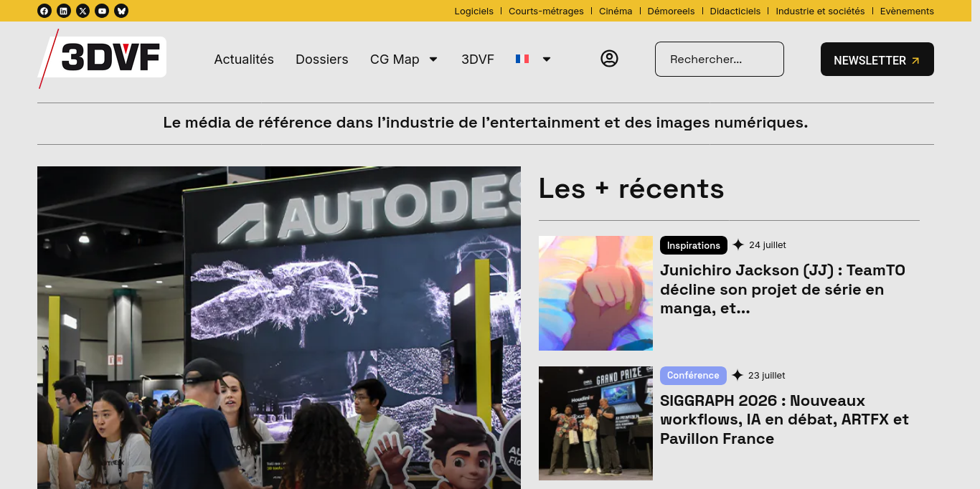Open the Junichiro Jackson article thumbnail
Viewport: 980px width, 489px height.
(x=595, y=293)
